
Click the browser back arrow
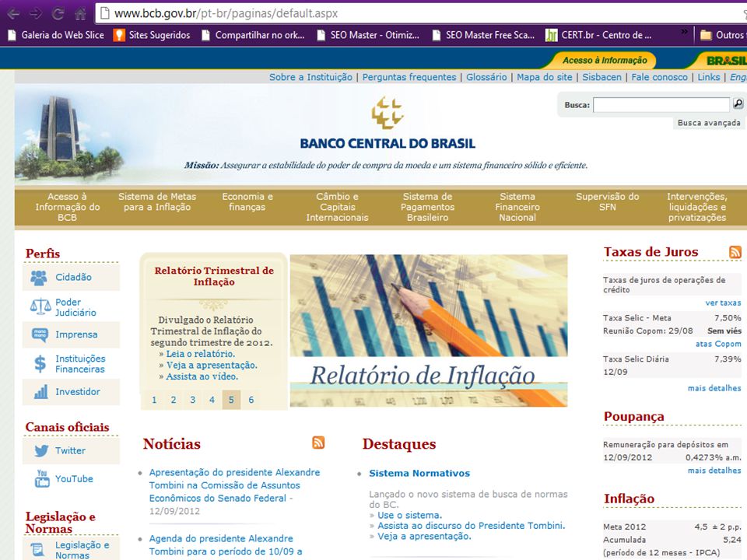click(x=13, y=13)
